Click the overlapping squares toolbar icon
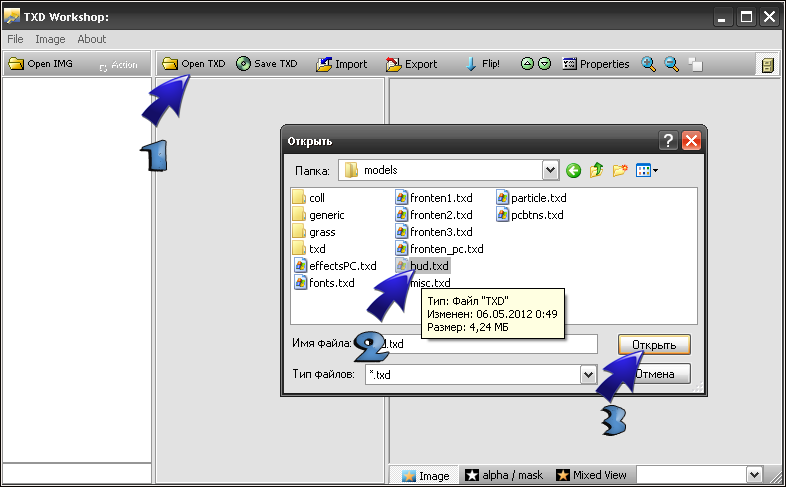The height and width of the screenshot is (487, 786). click(695, 65)
